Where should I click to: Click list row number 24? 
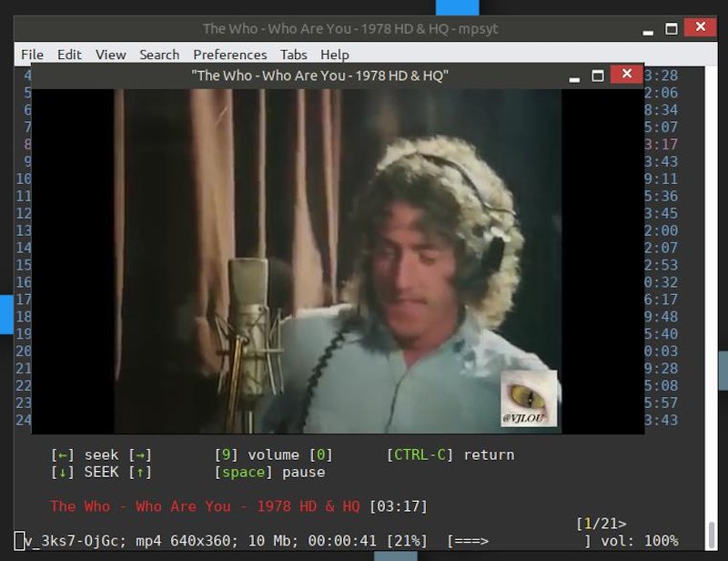(24, 420)
